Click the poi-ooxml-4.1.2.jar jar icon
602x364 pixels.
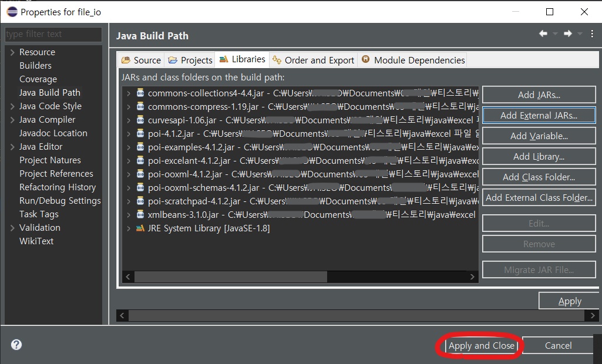(140, 174)
